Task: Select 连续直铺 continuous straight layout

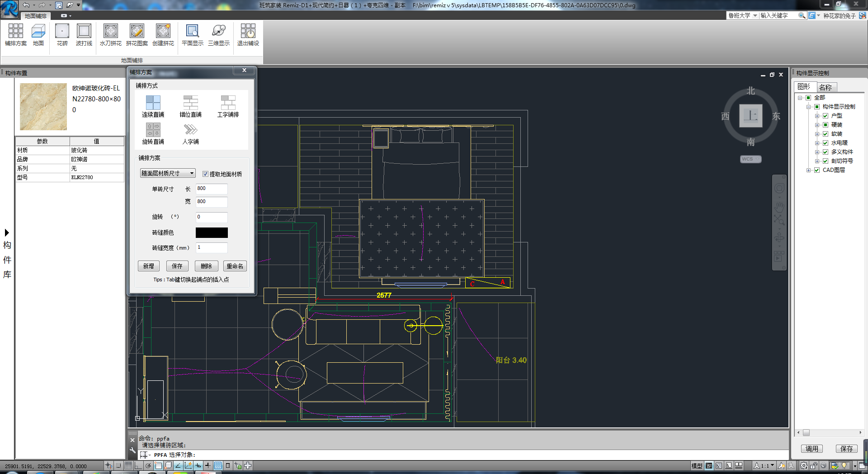Action: (x=153, y=107)
